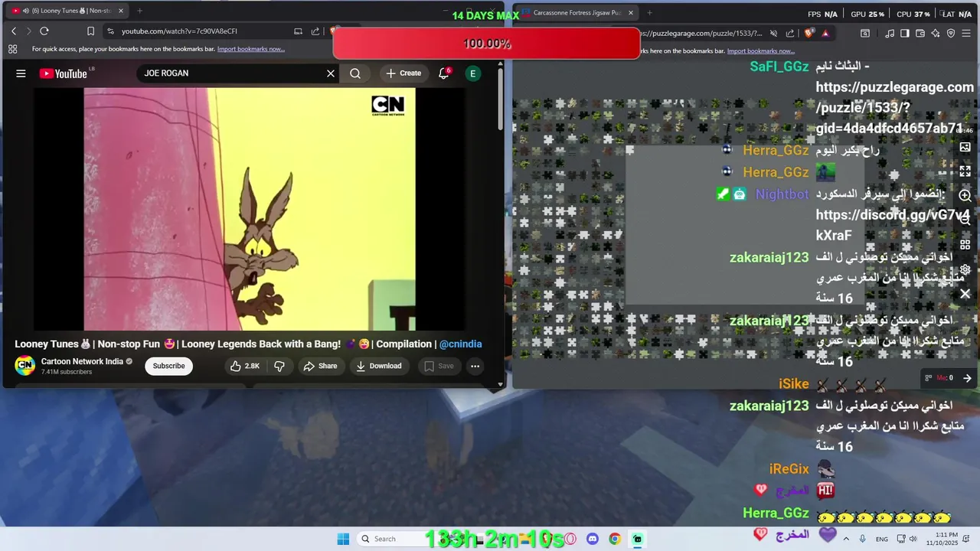Subscribe to Cartoon Network India

(168, 366)
